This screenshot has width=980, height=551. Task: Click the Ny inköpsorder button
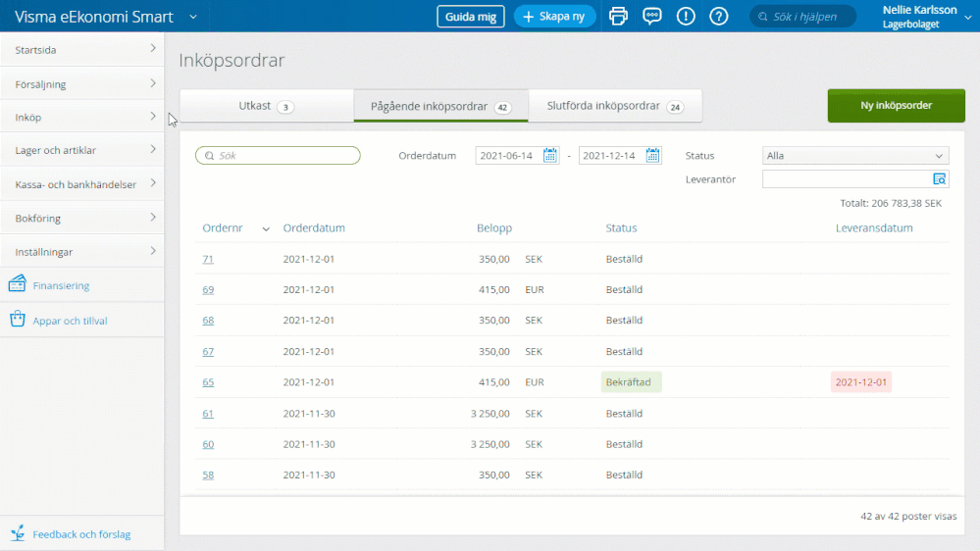[896, 106]
